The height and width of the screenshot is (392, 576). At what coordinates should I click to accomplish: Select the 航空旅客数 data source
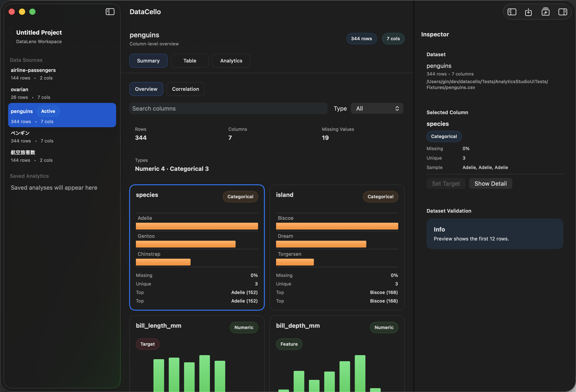click(62, 156)
